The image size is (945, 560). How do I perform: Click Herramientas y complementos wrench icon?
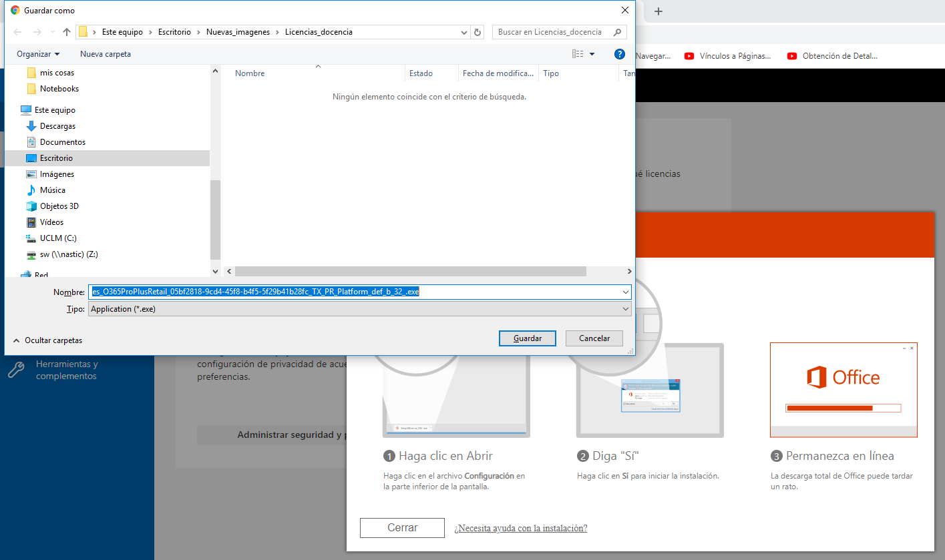pos(16,370)
